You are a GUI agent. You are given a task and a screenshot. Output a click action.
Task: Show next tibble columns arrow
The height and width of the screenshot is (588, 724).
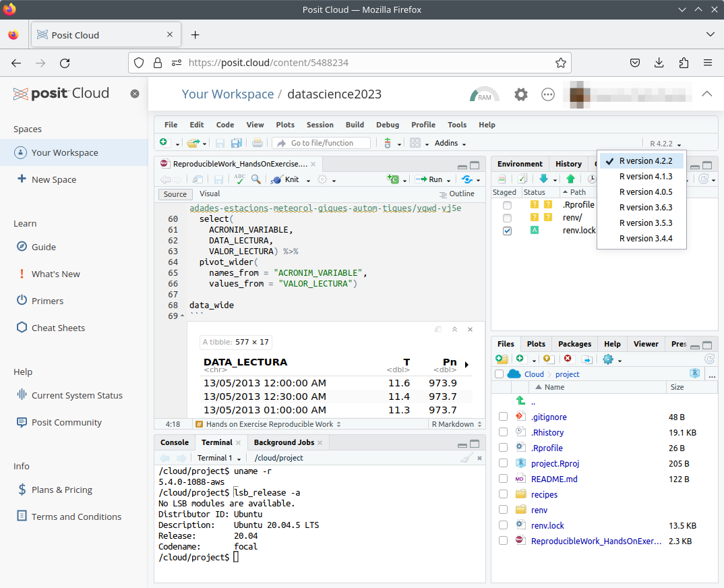(466, 364)
